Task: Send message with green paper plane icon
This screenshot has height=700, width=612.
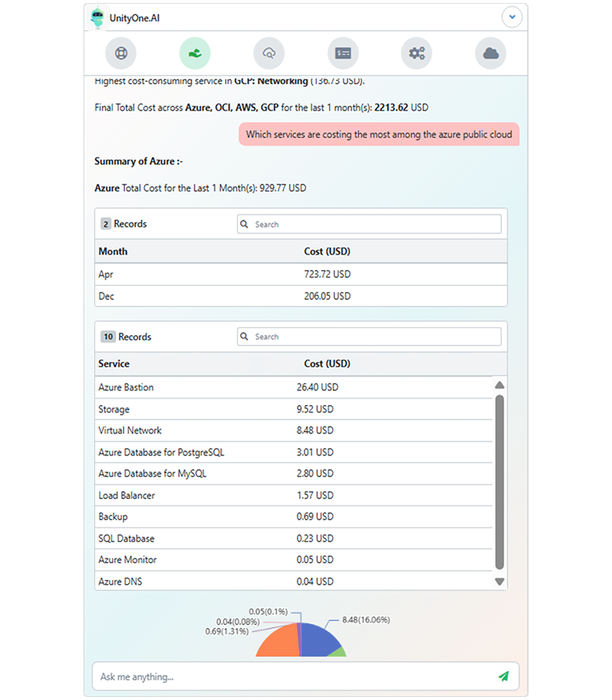Action: 504,676
